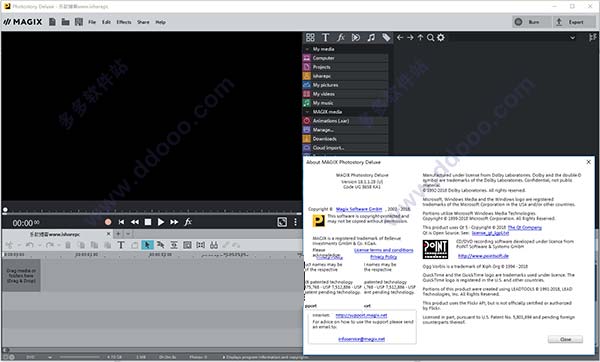Click the Close button in About dialog

tap(565, 339)
